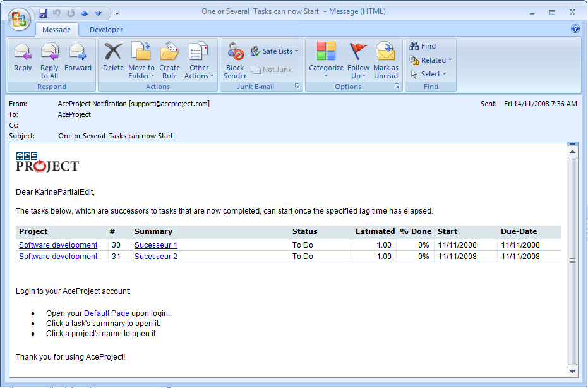Open the Select dropdown

[x=428, y=74]
